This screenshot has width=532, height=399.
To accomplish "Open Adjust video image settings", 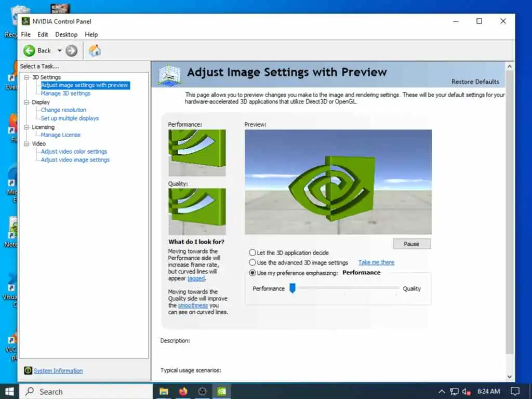I will click(75, 160).
